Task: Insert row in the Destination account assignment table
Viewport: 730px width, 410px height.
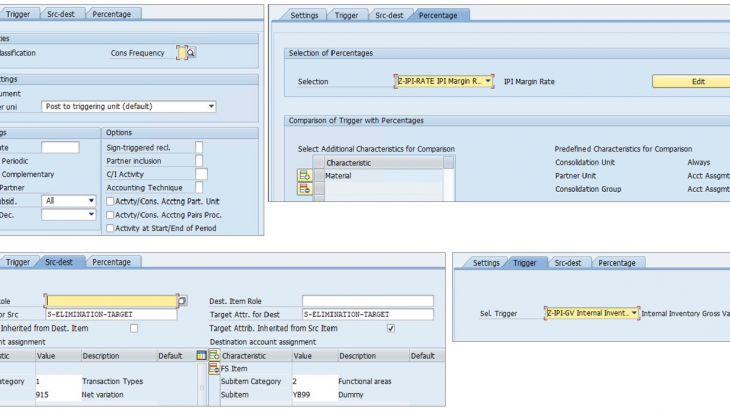Action: (x=214, y=356)
